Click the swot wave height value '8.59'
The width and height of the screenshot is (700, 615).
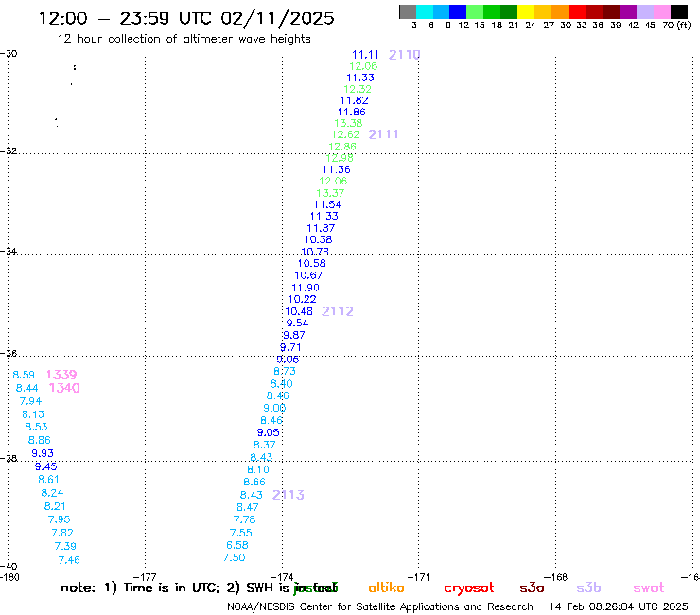(24, 375)
